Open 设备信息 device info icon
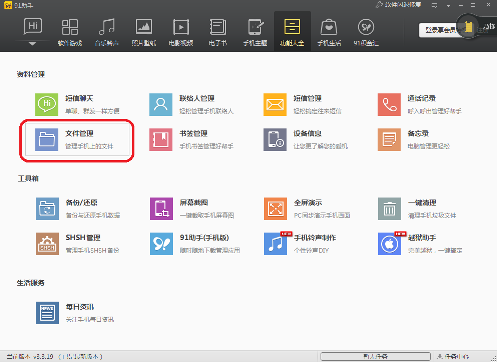Screen dimensions: 497x362 (275, 139)
